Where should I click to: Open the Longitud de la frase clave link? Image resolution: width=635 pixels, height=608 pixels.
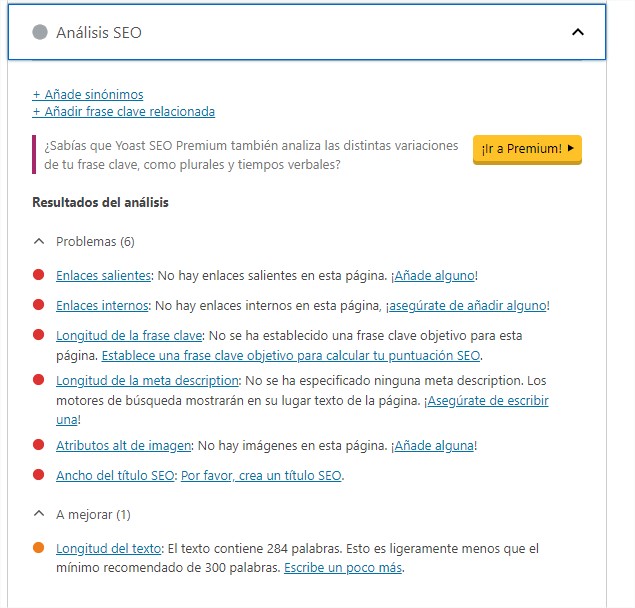click(129, 335)
